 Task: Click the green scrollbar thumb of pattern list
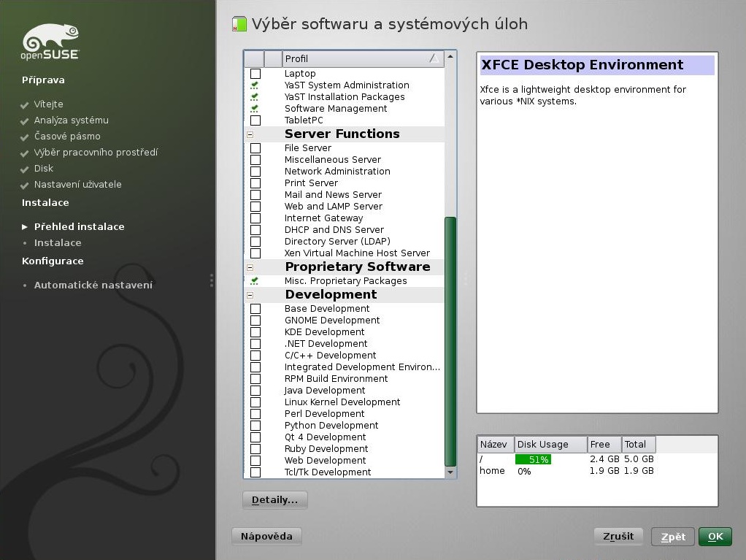coord(450,341)
